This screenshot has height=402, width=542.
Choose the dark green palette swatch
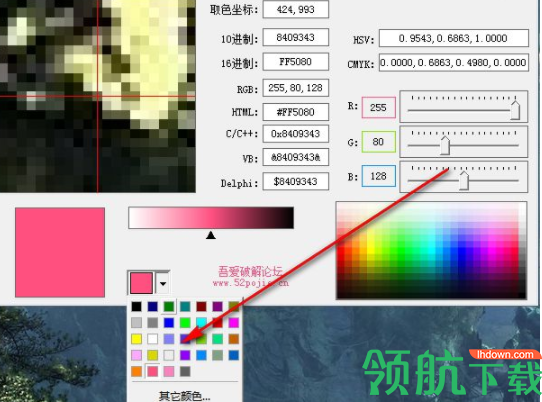[x=169, y=307]
